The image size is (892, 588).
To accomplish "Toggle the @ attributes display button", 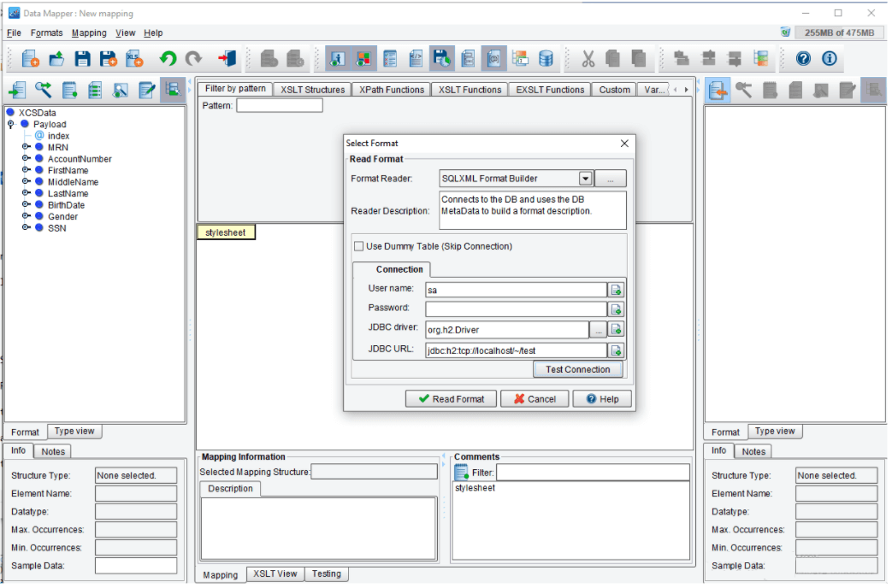I will pyautogui.click(x=493, y=59).
